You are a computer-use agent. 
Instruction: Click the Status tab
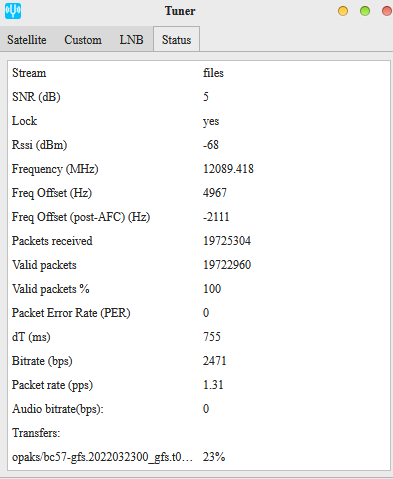[176, 40]
